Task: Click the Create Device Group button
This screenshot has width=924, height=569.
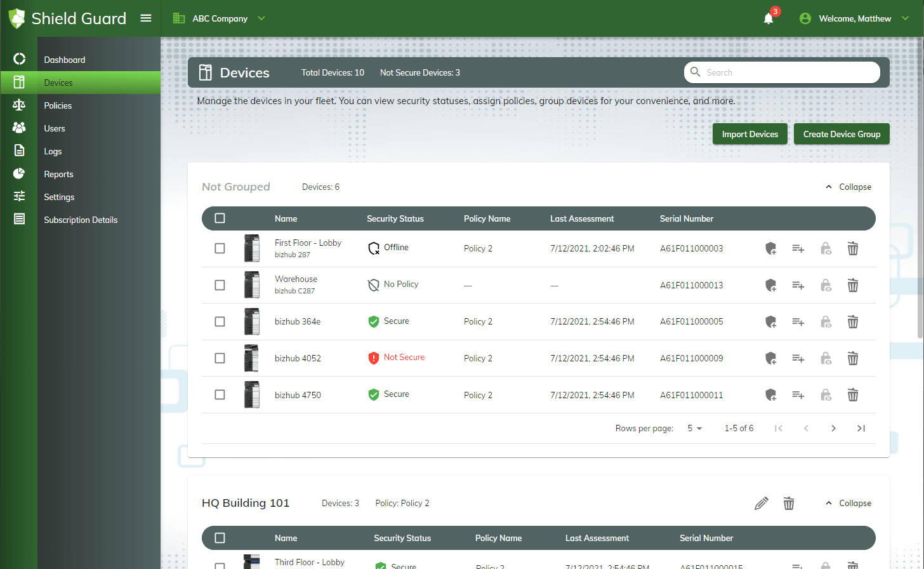Action: pos(841,135)
